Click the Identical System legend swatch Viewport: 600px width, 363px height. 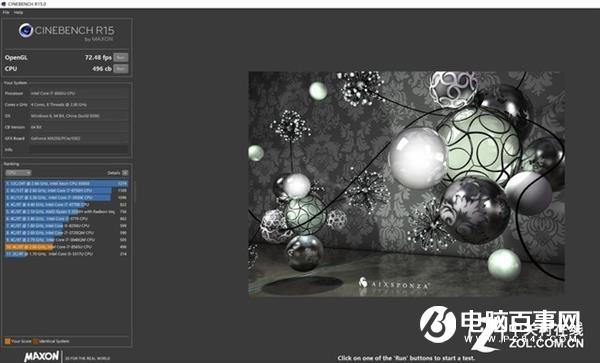tap(36, 341)
